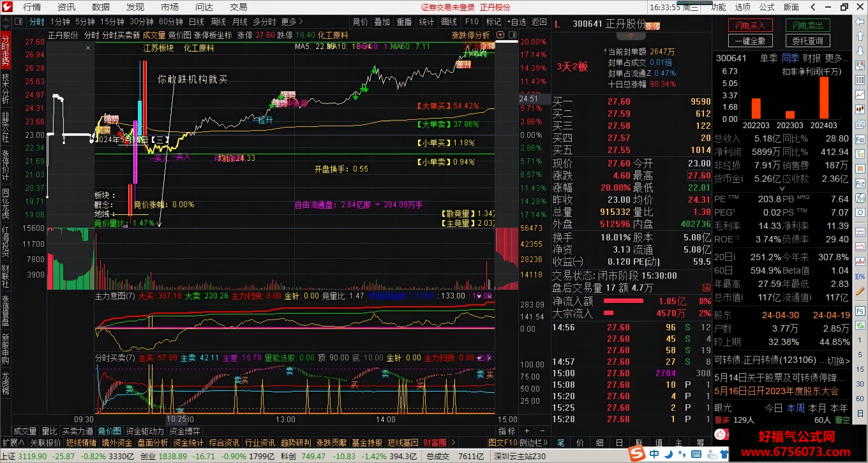The image size is (868, 463).
Task: Click 返回 button
Action: pos(539,22)
